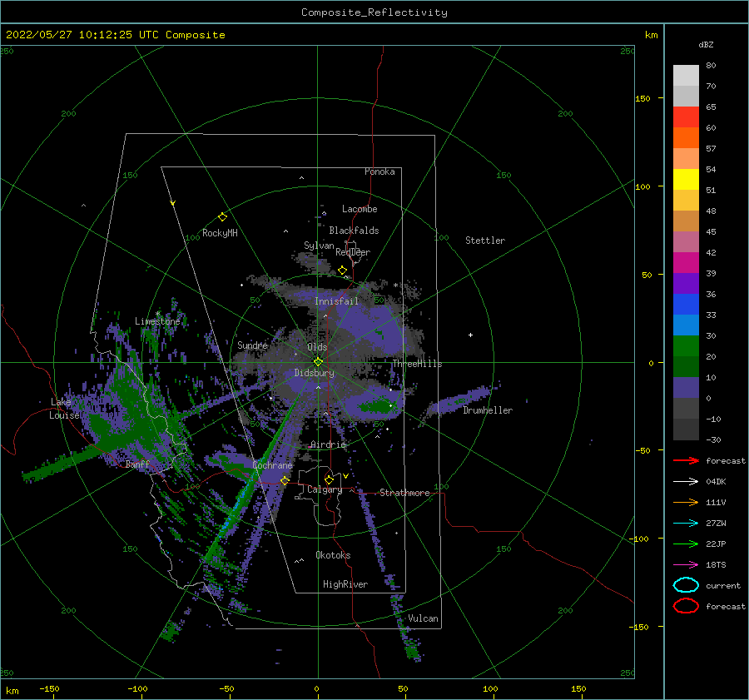
Task: Click the orange 111V arrow icon
Action: [x=686, y=502]
